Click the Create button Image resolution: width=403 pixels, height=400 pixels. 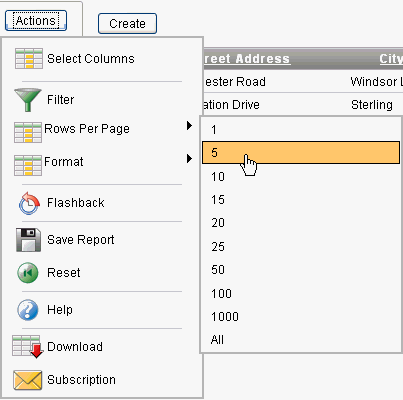click(x=127, y=24)
